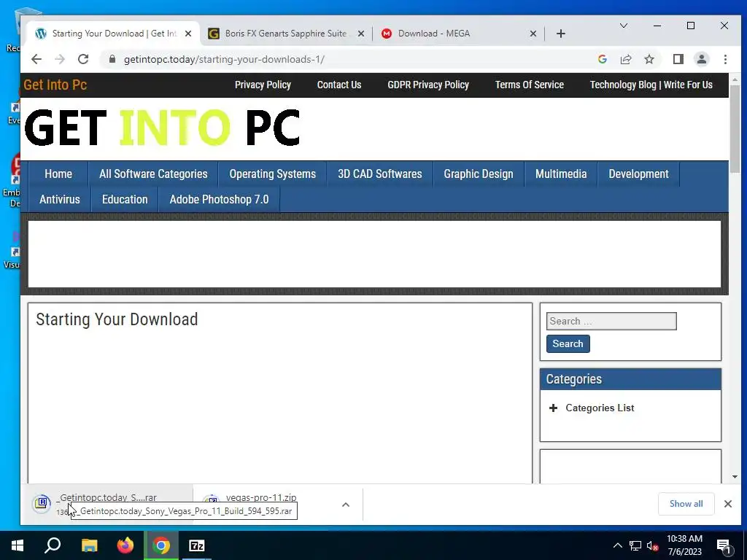Close the Boris FX Genarts tab
Image resolution: width=747 pixels, height=560 pixels.
coord(361,34)
